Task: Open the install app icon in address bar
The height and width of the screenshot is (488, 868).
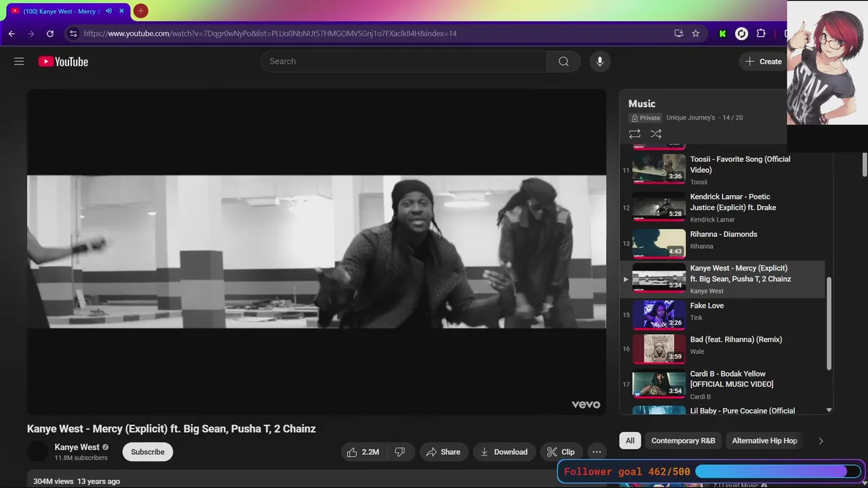Action: [679, 33]
